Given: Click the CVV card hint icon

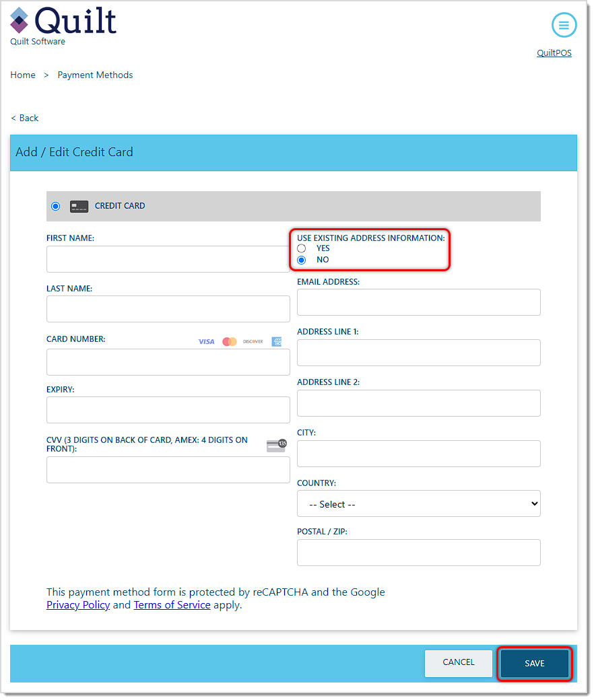Looking at the screenshot, I should 277,447.
